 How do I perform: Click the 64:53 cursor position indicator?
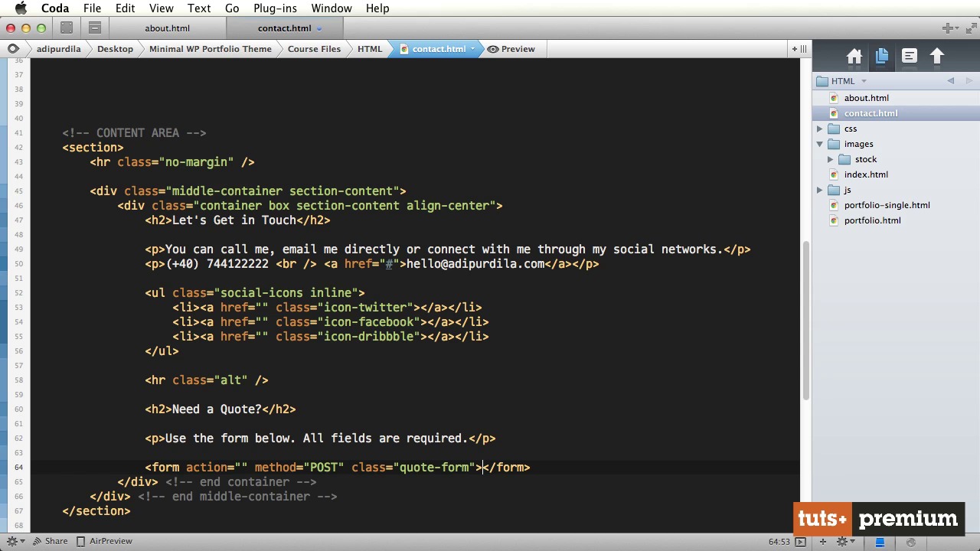pyautogui.click(x=779, y=542)
